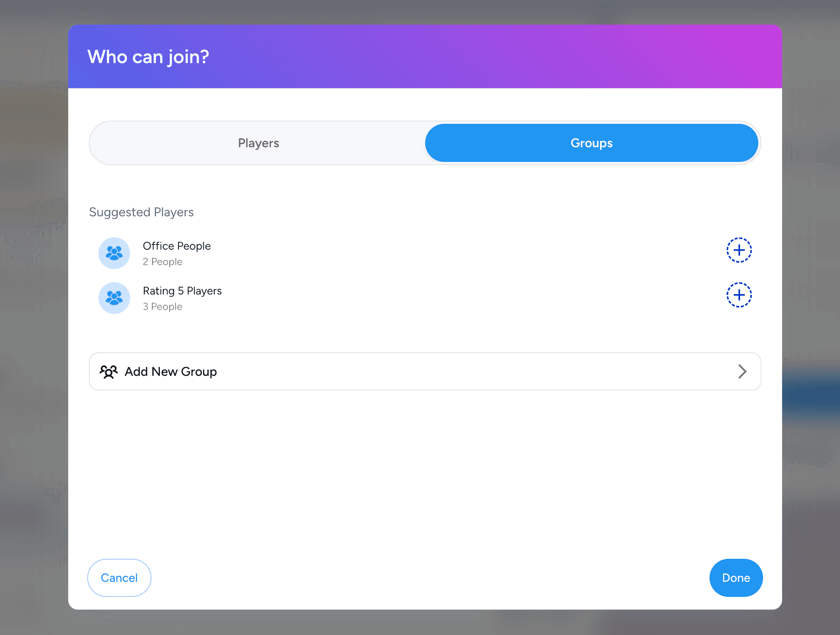This screenshot has height=635, width=840.
Task: Confirm selection with Done button
Action: tap(736, 578)
